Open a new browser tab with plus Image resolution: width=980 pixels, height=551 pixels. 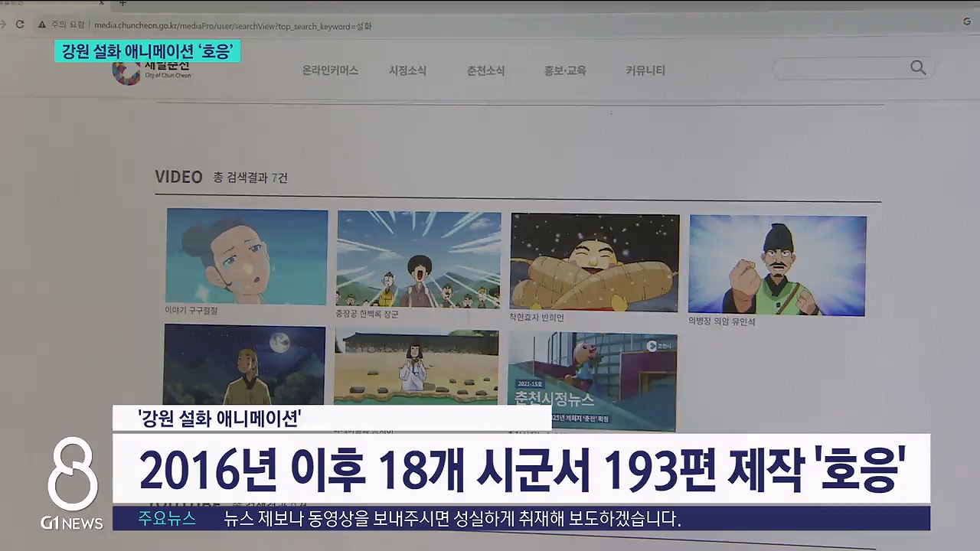tap(122, 3)
